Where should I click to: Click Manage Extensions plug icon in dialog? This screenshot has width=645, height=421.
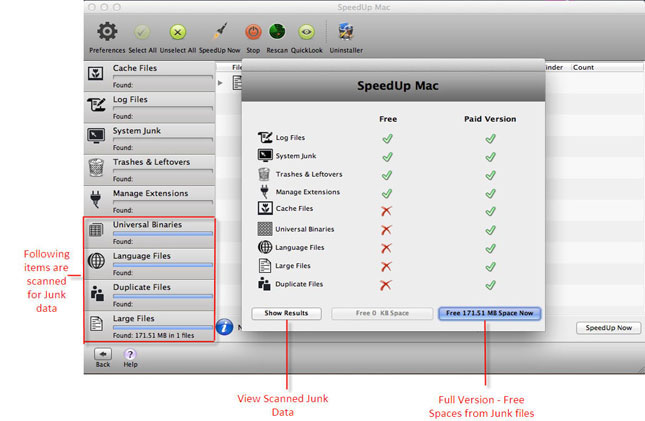264,192
